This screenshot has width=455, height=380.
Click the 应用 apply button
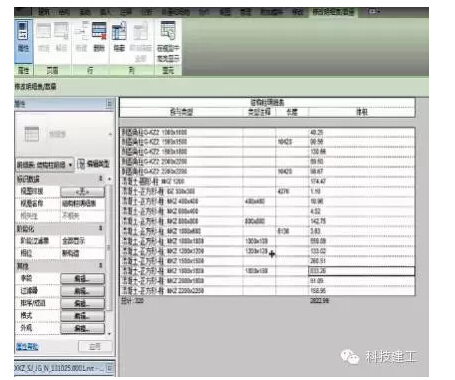pos(95,347)
